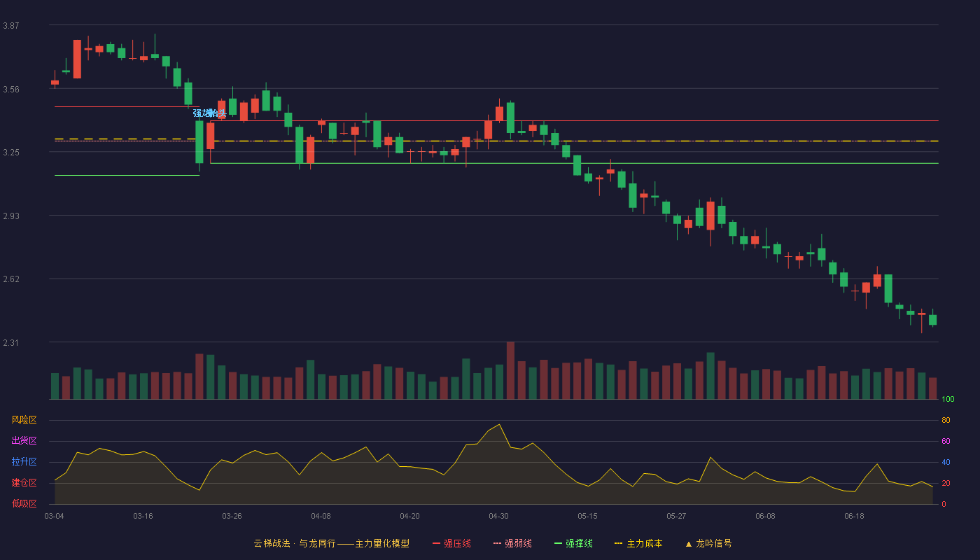Screen dimensions: 980x560
Task: Click the 04-30 date label
Action: point(498,516)
